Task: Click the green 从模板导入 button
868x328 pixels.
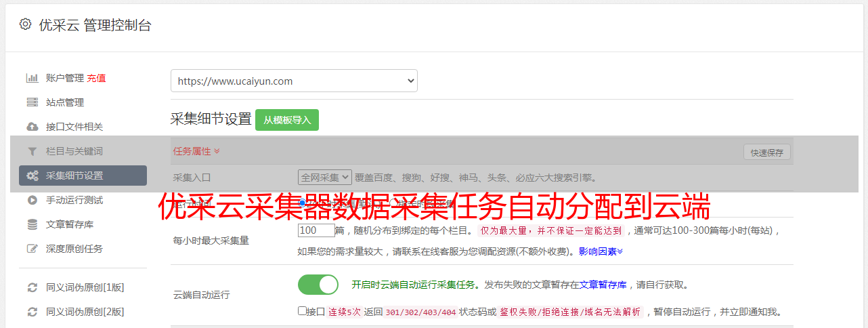Action: coord(287,120)
